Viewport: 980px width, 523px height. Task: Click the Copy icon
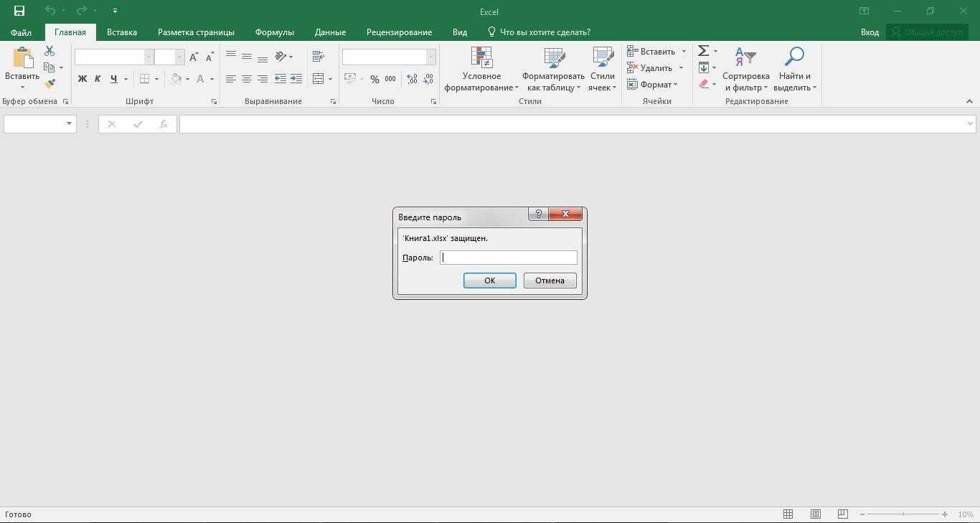tap(50, 67)
